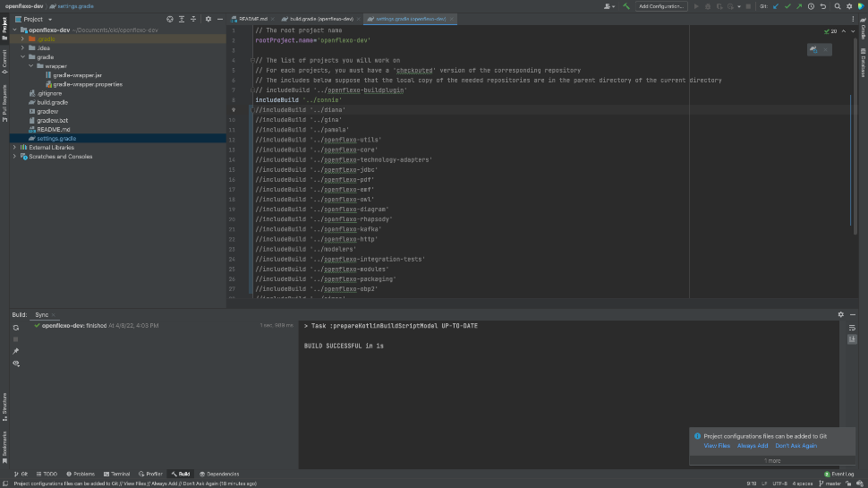868x488 pixels.
Task: Click the Pin Tab icon in Build panel
Action: (x=16, y=351)
